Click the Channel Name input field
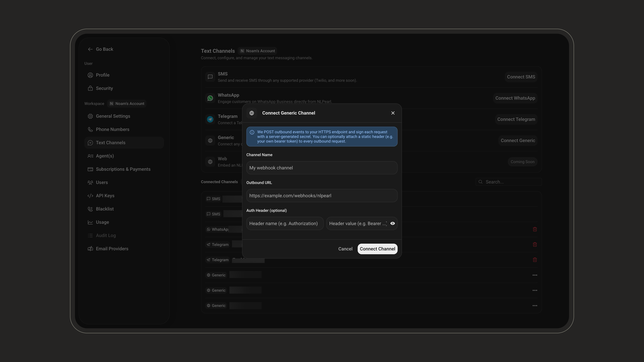This screenshot has width=644, height=362. [322, 168]
